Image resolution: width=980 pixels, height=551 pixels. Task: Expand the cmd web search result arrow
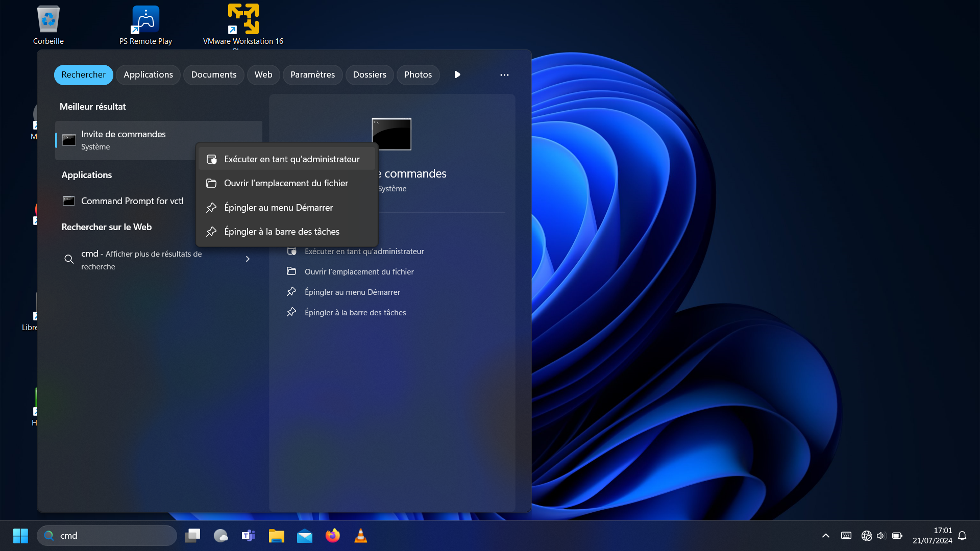248,259
